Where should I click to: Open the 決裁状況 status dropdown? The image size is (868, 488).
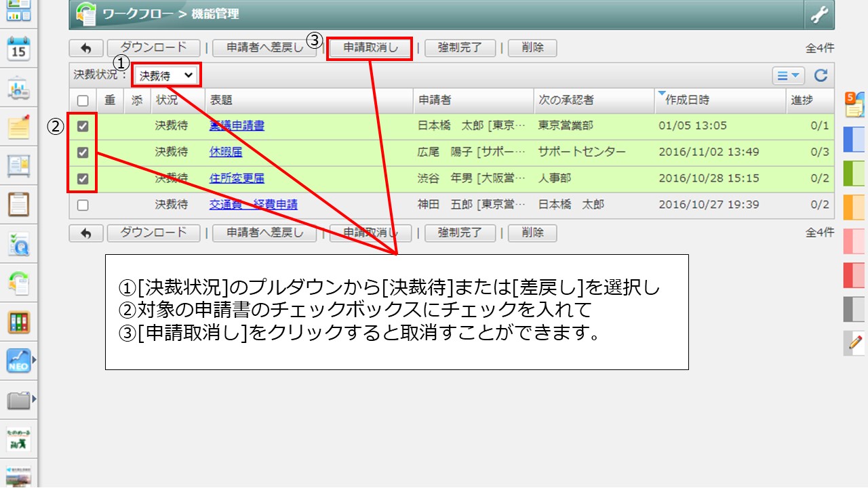(167, 75)
